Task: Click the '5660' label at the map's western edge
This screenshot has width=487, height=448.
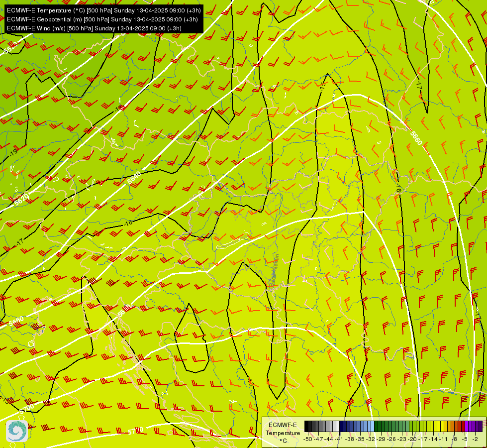Action: coord(16,322)
